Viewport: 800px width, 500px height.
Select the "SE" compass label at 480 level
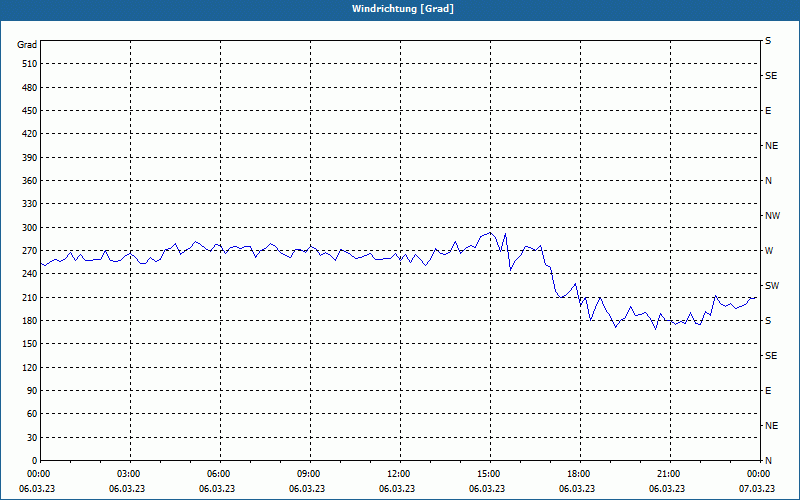(x=771, y=76)
